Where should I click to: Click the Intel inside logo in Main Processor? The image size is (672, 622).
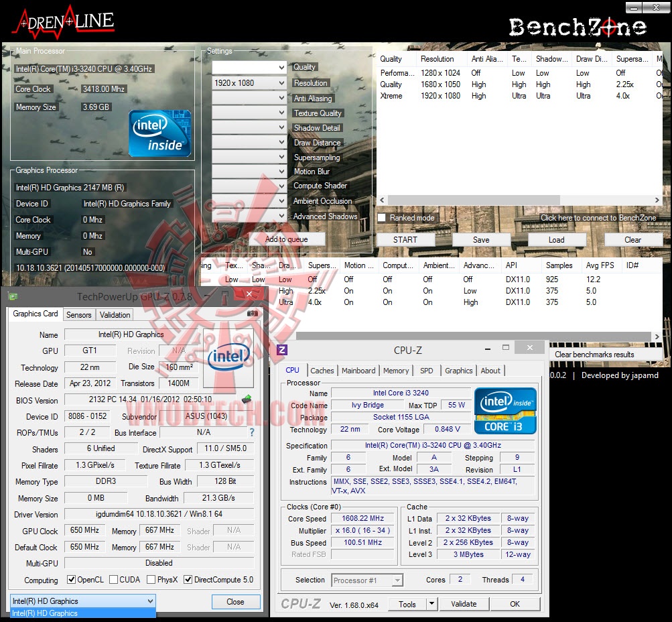[160, 133]
